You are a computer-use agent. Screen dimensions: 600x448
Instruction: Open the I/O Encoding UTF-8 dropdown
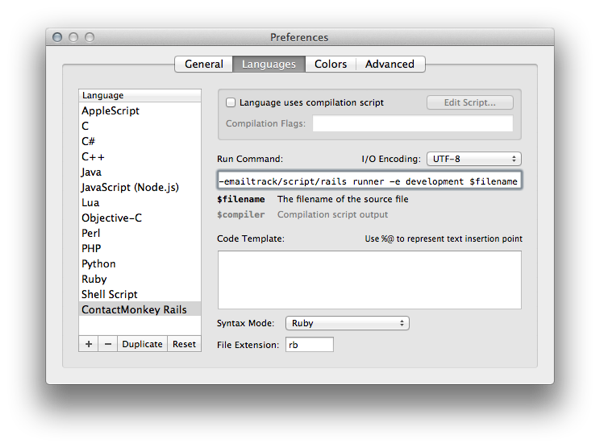[x=474, y=159]
